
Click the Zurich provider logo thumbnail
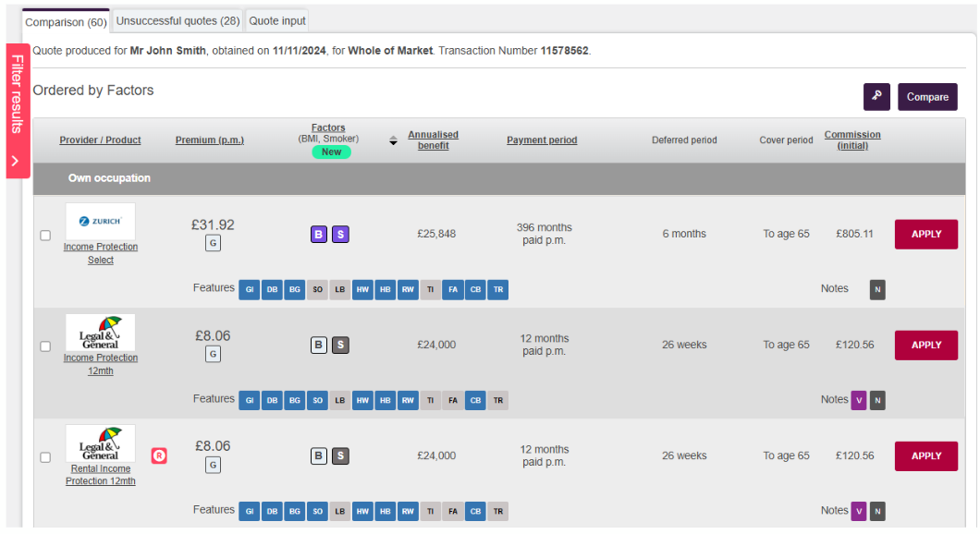(100, 222)
